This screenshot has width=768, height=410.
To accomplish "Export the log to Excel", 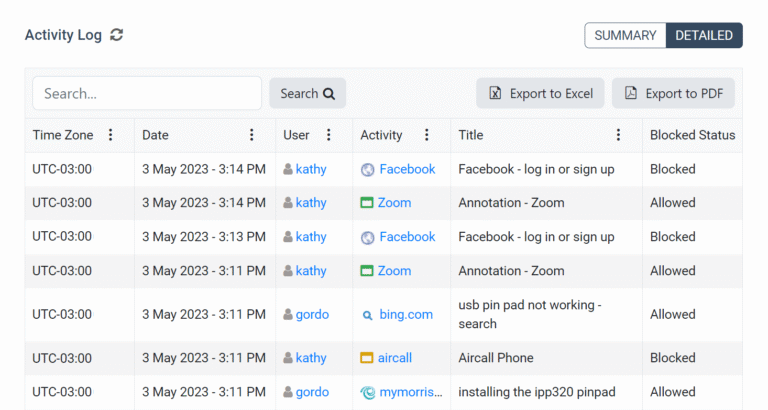I will [x=540, y=93].
